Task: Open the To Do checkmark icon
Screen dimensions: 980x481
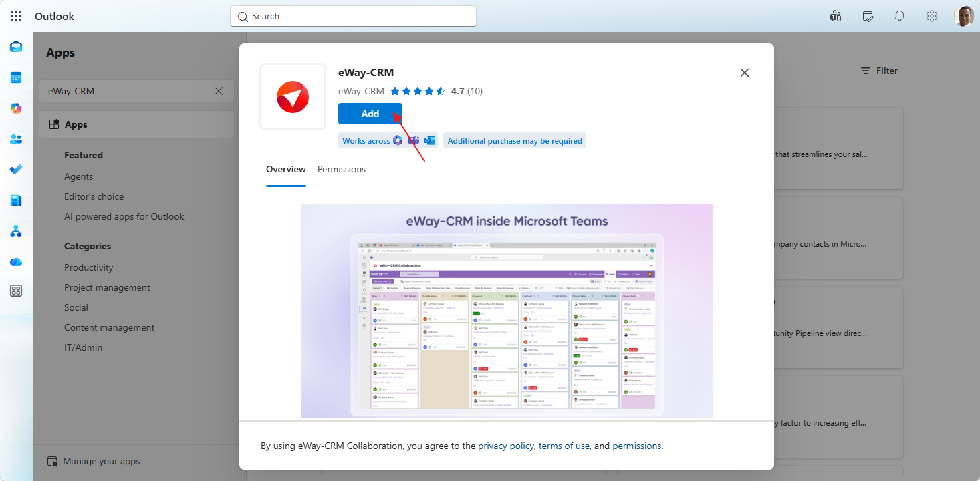Action: tap(16, 170)
